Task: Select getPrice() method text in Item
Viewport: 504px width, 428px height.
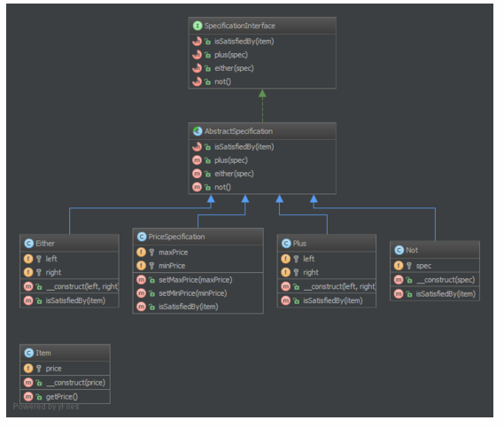Action: (x=62, y=397)
